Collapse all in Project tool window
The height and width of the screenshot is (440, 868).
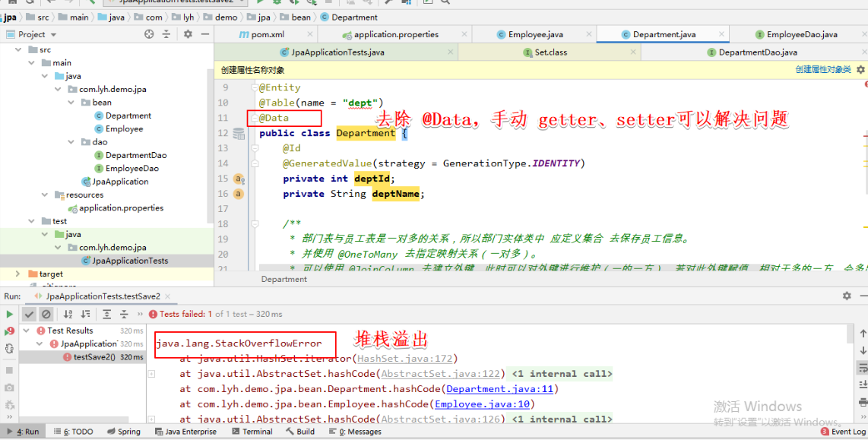(166, 34)
